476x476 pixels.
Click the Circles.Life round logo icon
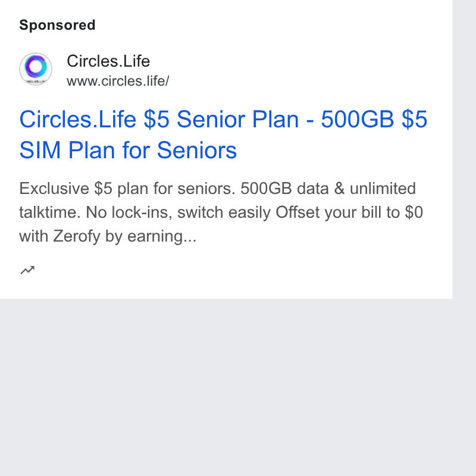coord(36,68)
